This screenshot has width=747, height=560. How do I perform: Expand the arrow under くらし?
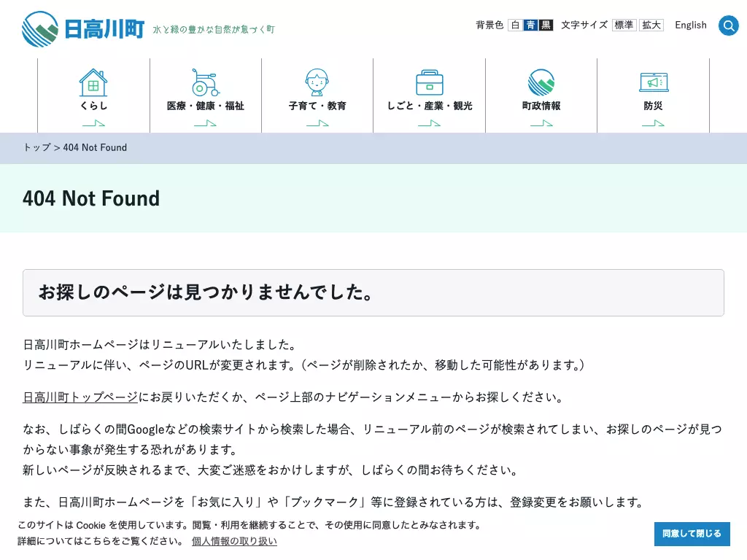93,123
